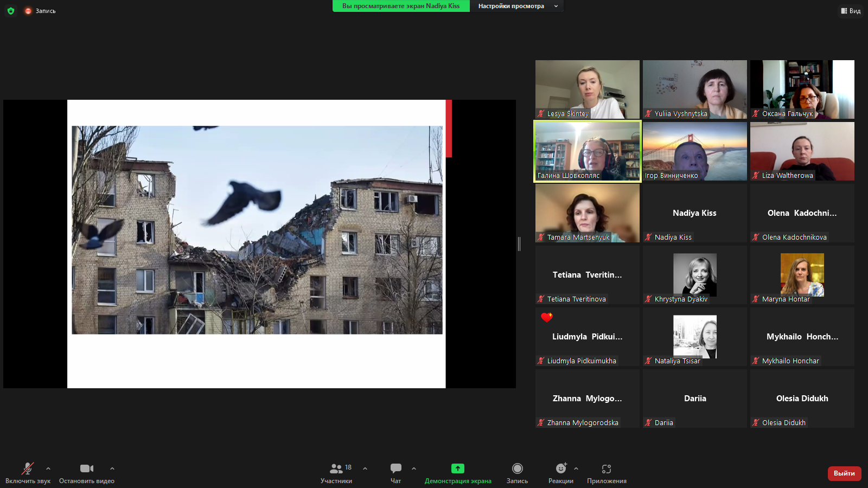Expand the arrow next to Chat
This screenshot has height=488, width=868.
click(414, 468)
